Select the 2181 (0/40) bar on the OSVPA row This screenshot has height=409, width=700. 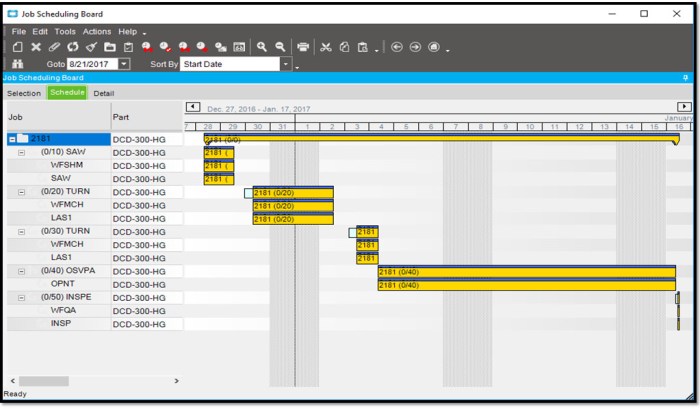tap(527, 271)
